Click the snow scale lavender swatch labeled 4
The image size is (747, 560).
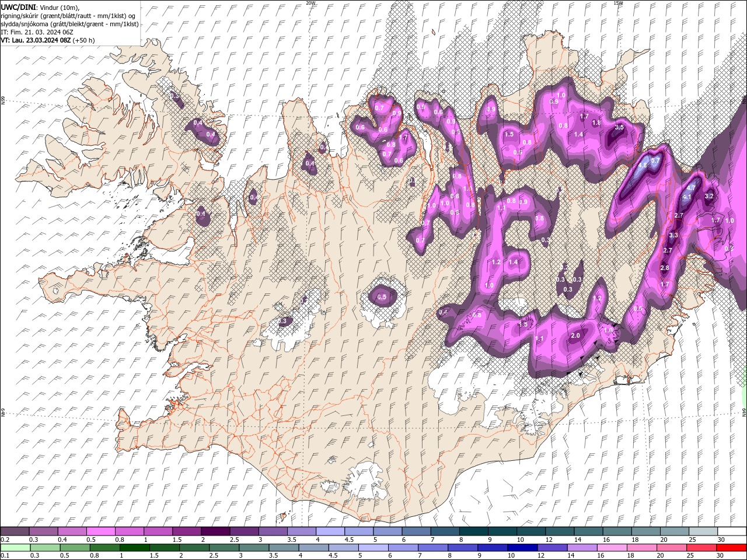pos(330,531)
